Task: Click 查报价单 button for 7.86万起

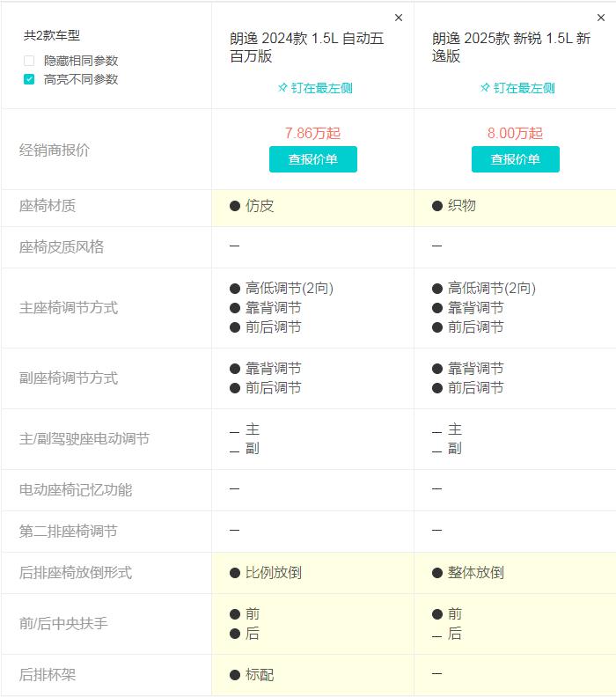Action: pyautogui.click(x=313, y=159)
